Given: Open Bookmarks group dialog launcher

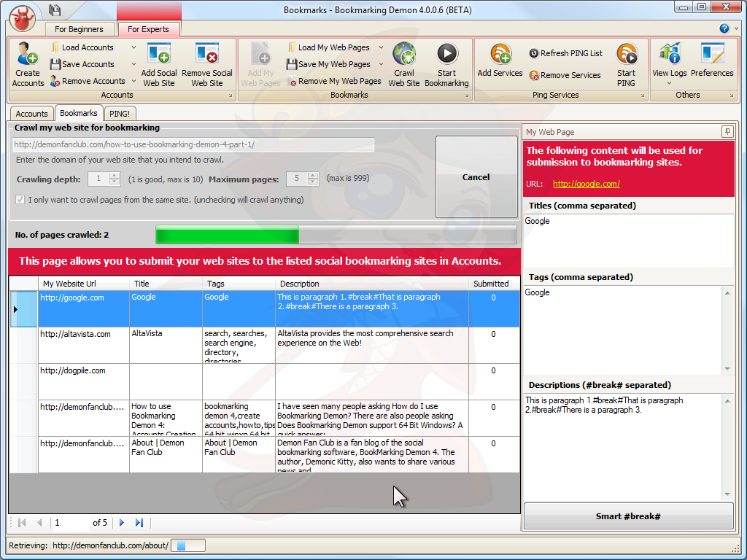Looking at the screenshot, I should point(467,96).
